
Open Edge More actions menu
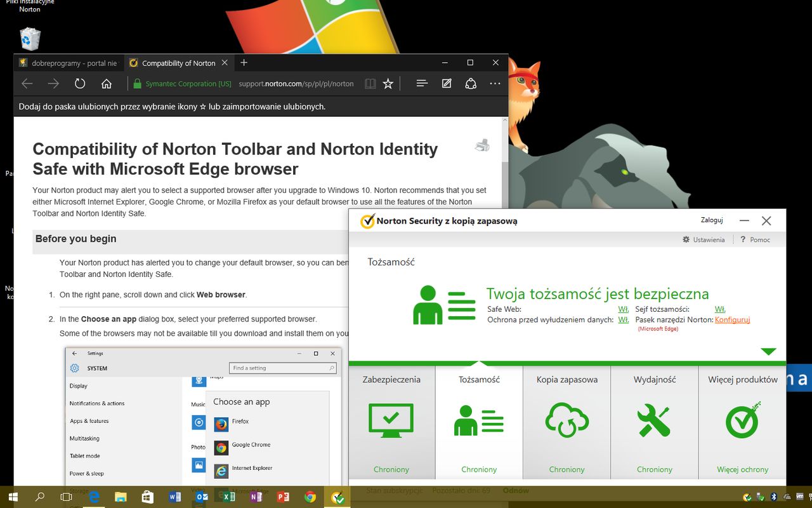tap(495, 83)
